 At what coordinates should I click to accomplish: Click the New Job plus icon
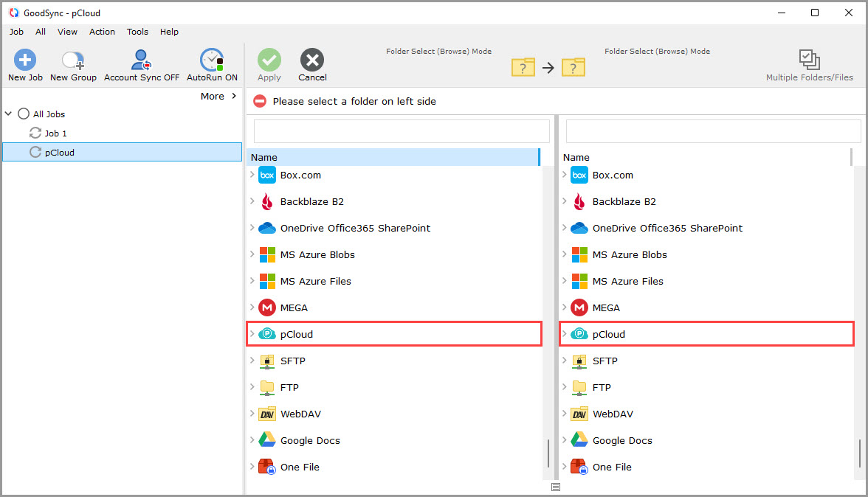click(25, 60)
